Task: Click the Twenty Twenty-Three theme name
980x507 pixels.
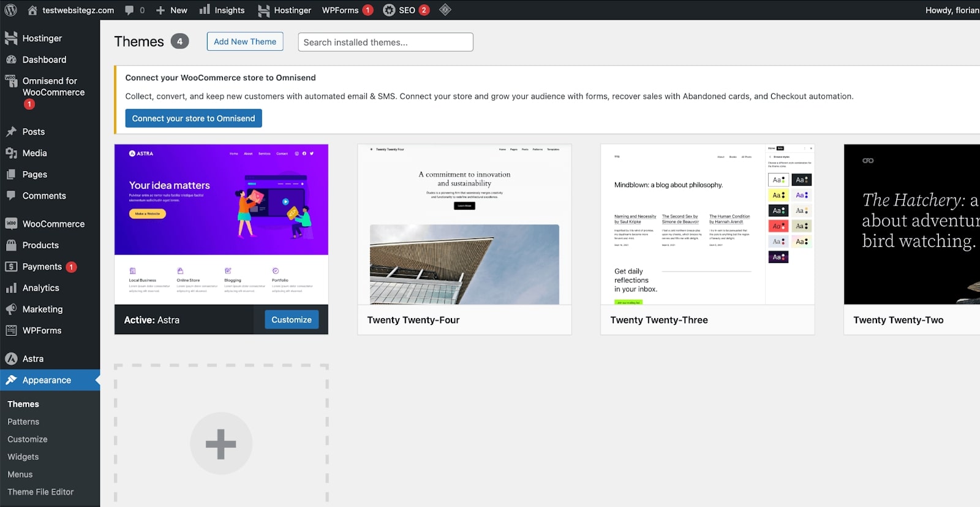Action: point(659,320)
